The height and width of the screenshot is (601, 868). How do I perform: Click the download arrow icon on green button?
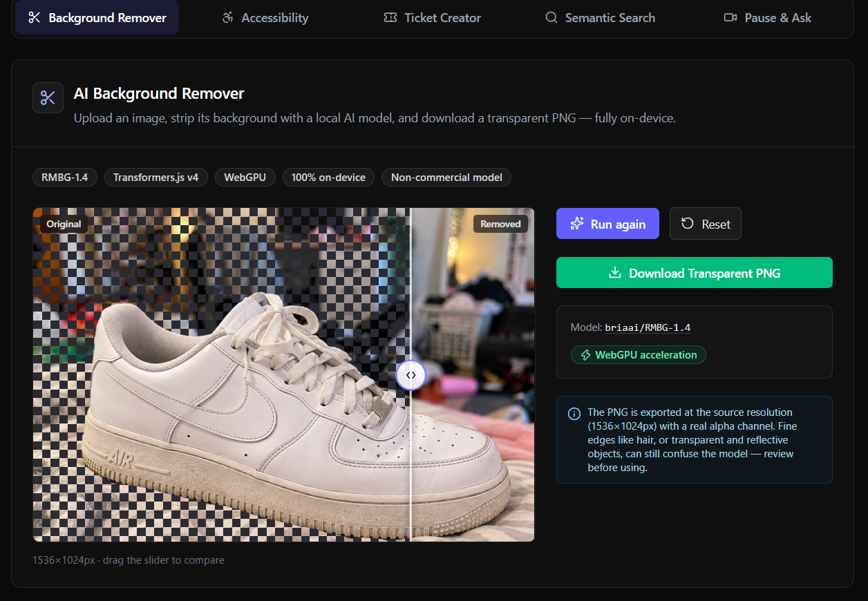coord(615,273)
